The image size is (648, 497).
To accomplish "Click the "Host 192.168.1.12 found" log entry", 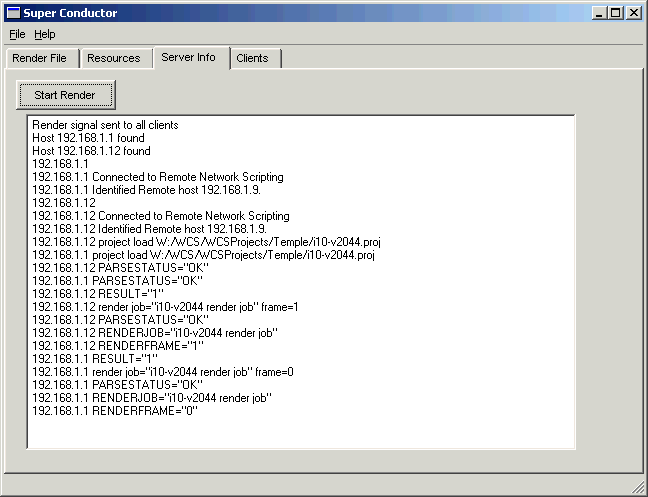I will pyautogui.click(x=91, y=151).
